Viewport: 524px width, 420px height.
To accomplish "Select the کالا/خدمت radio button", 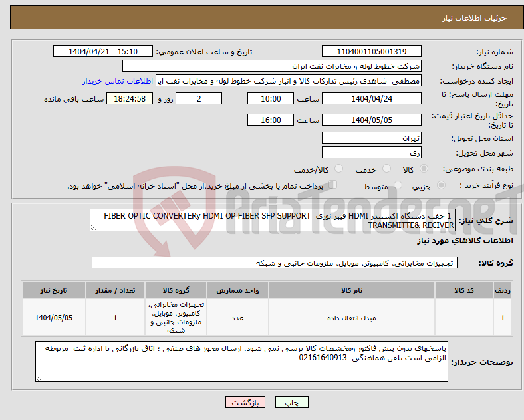I will coord(338,169).
